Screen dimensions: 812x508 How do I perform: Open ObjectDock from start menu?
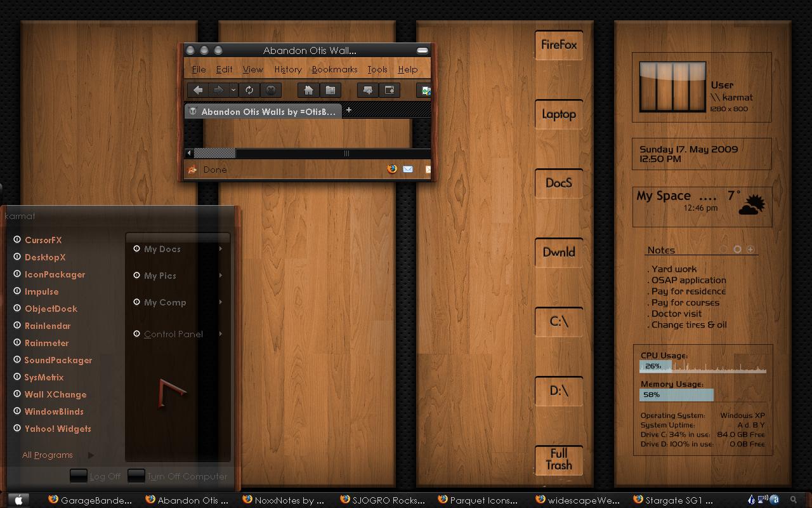pos(51,309)
